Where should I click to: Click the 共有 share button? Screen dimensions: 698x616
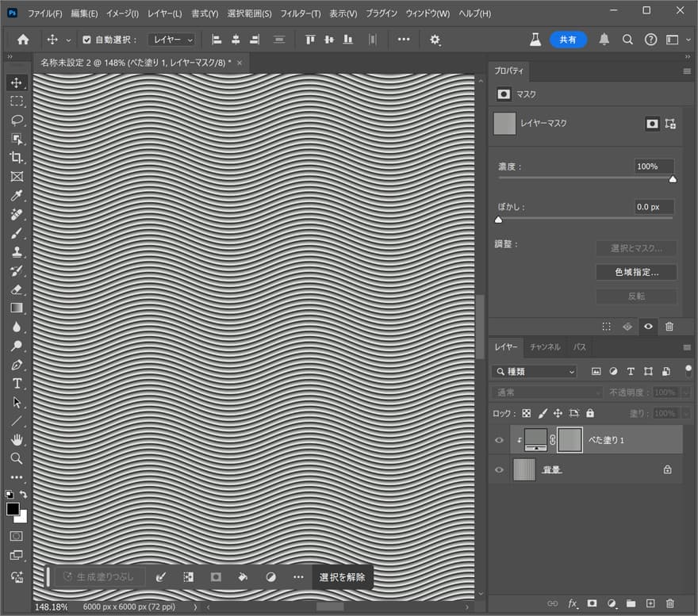[x=568, y=40]
